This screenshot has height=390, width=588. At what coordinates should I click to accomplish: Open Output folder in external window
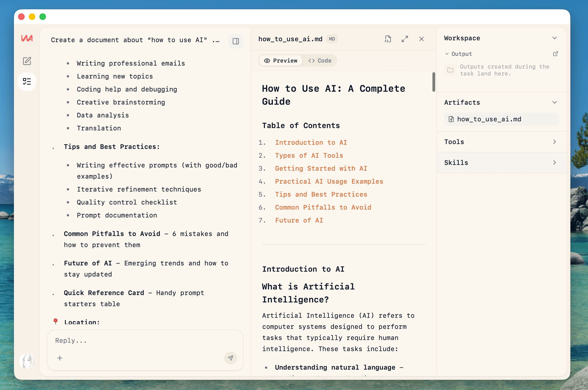(555, 54)
